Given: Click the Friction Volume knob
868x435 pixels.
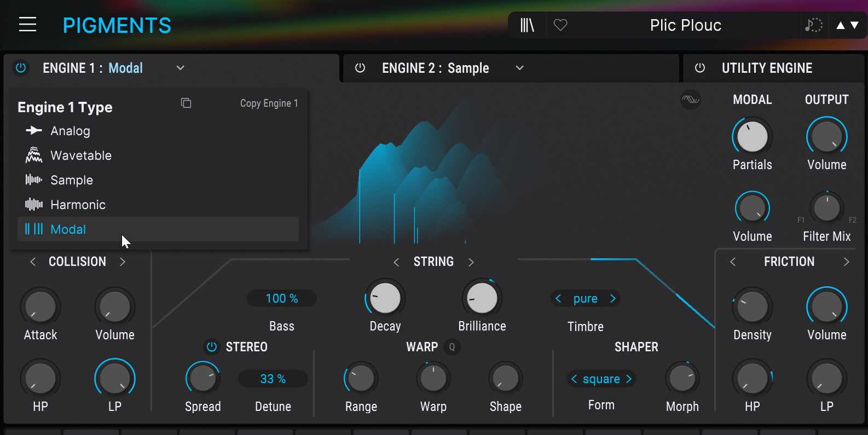Looking at the screenshot, I should pos(827,307).
